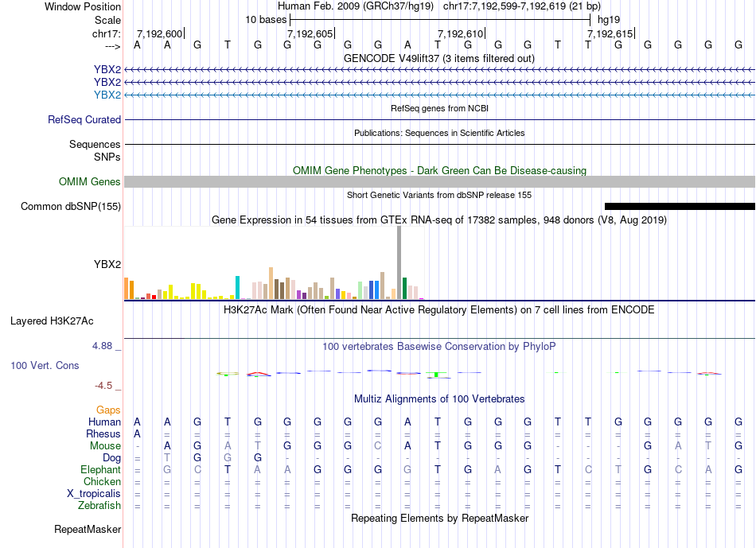Viewport: 756px width, 548px height.
Task: Open 'Repeating Elements by RepeatMasker' track title
Action: [x=439, y=518]
